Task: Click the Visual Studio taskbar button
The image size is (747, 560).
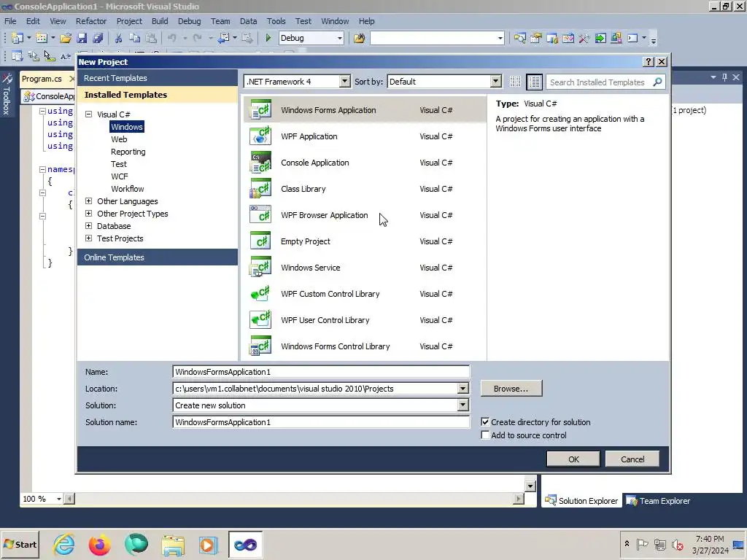Action: click(245, 544)
